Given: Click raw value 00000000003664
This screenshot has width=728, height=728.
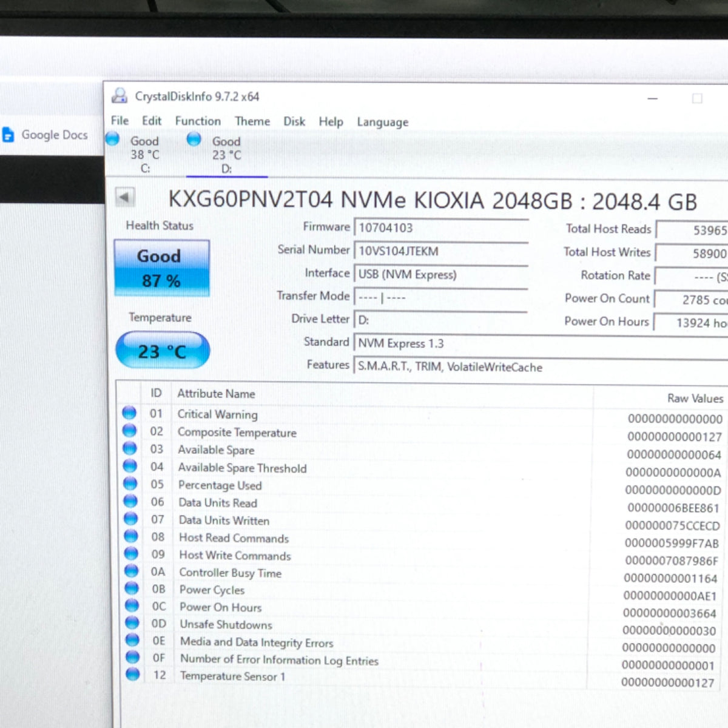Looking at the screenshot, I should (669, 613).
